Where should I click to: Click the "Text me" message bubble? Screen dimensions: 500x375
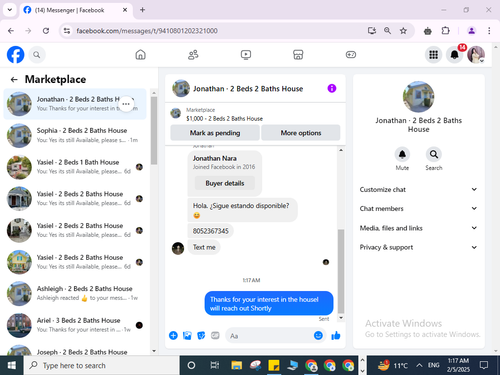coord(204,247)
